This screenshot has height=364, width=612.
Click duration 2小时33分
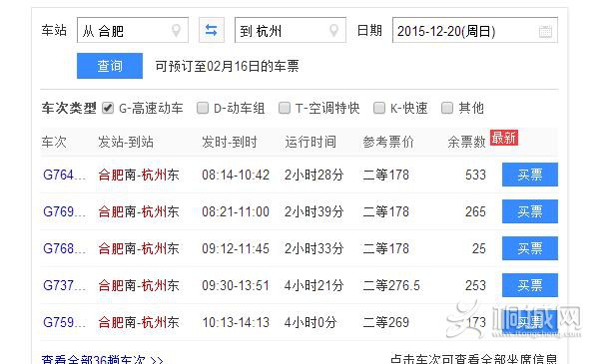click(x=314, y=248)
